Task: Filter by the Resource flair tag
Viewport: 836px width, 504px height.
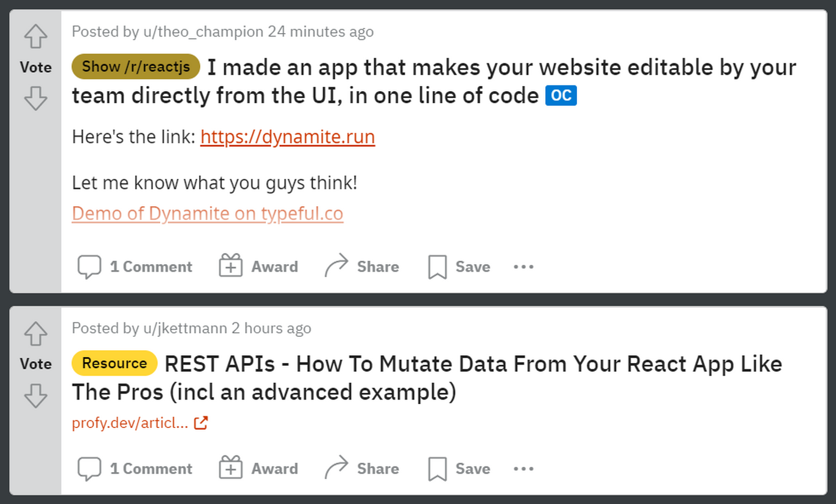Action: 114,363
